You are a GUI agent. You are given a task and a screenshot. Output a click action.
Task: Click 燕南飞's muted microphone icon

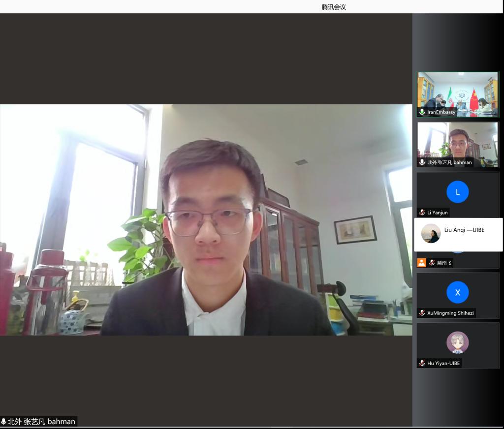point(432,263)
